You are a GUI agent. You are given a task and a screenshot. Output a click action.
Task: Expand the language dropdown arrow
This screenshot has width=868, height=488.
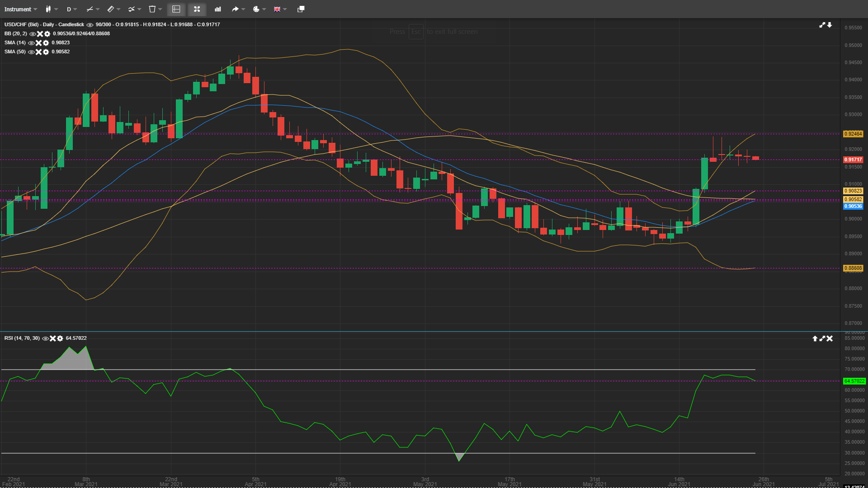285,9
